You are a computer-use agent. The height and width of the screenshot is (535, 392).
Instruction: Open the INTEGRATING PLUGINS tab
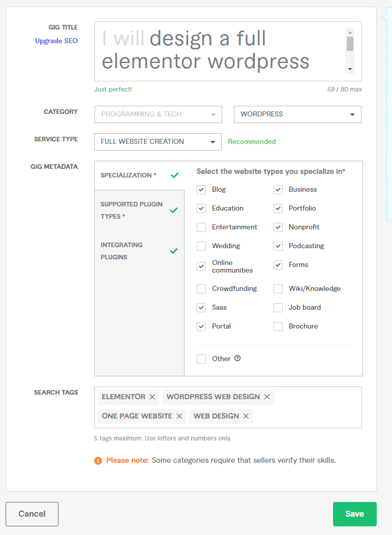(x=139, y=251)
